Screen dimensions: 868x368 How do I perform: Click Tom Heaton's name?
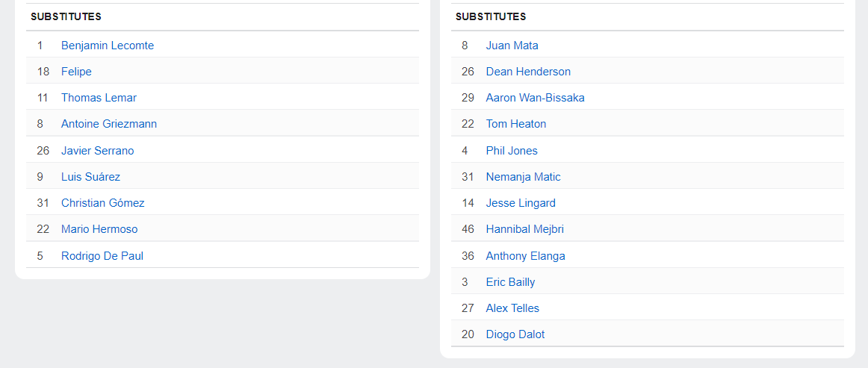516,124
